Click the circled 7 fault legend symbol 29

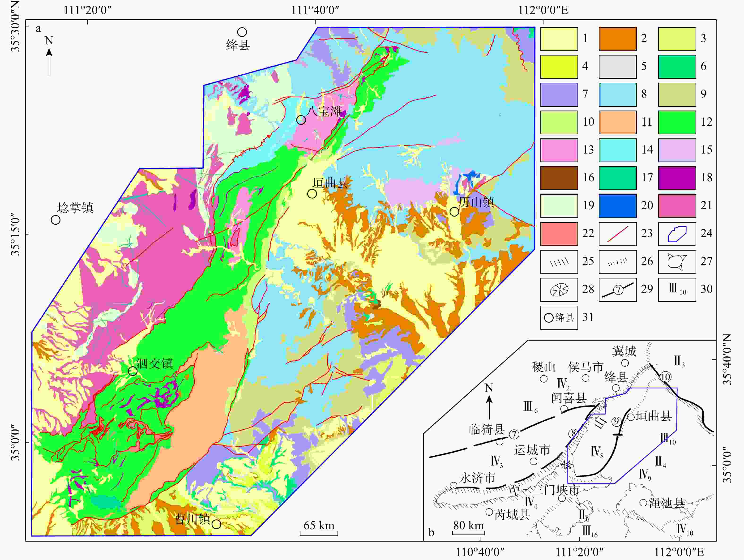(x=618, y=290)
